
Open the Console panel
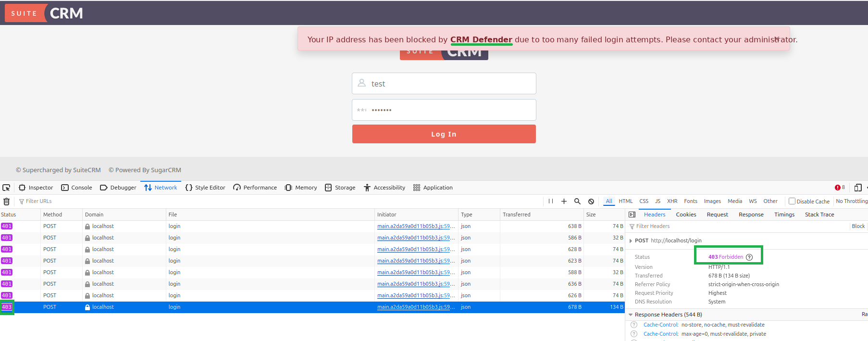(76, 188)
